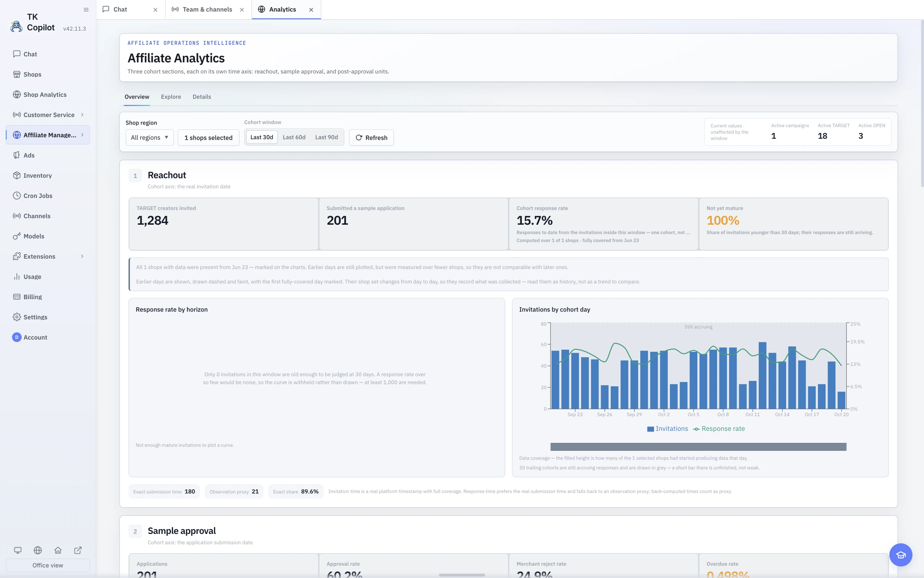Click the globe icon at sidebar bottom
The height and width of the screenshot is (578, 924).
click(38, 550)
